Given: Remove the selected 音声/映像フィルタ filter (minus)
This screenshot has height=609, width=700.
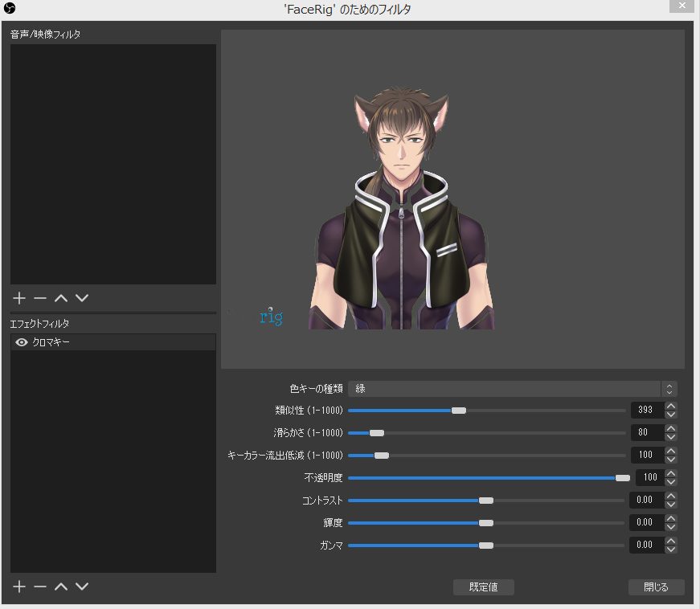Looking at the screenshot, I should coord(40,297).
